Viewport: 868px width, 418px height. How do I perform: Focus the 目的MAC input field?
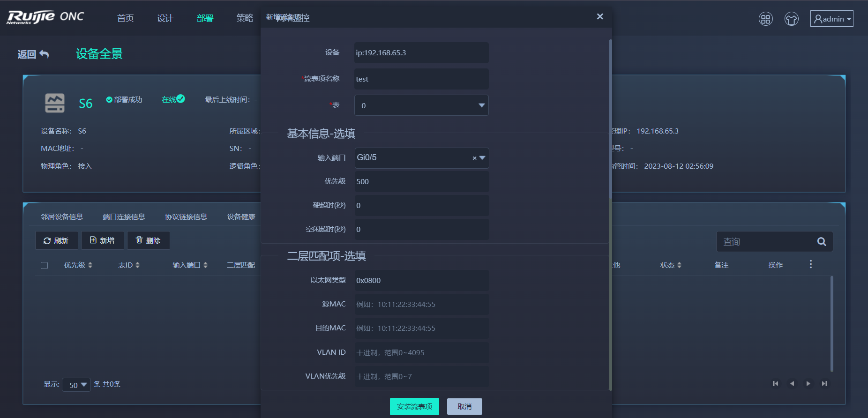click(x=421, y=328)
